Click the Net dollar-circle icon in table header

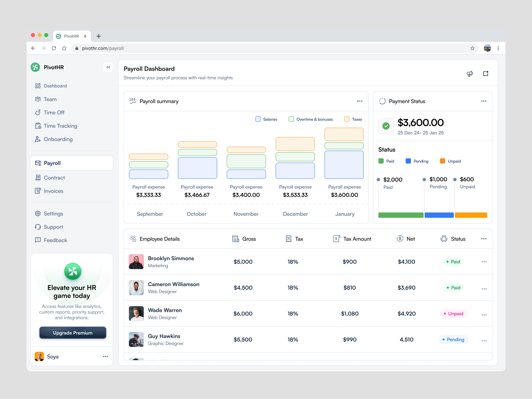[400, 239]
